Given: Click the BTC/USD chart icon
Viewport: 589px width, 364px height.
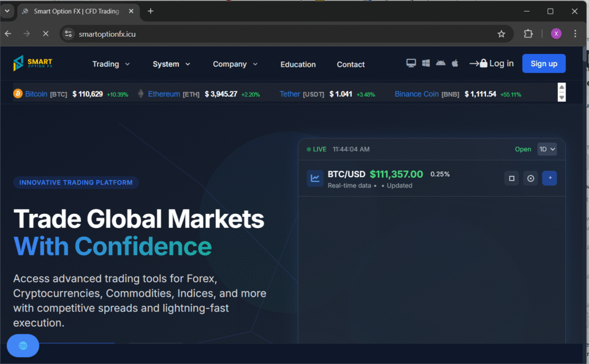Looking at the screenshot, I should tap(315, 178).
